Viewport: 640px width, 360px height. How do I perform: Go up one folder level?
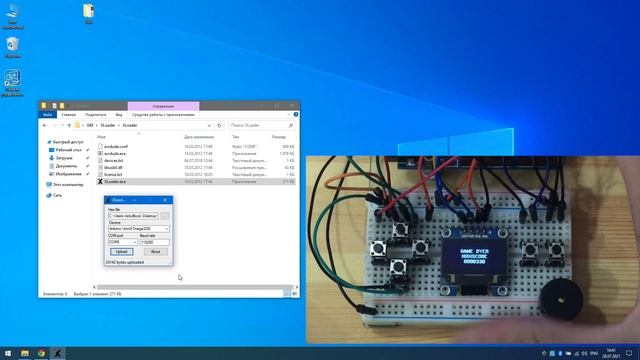(69, 125)
